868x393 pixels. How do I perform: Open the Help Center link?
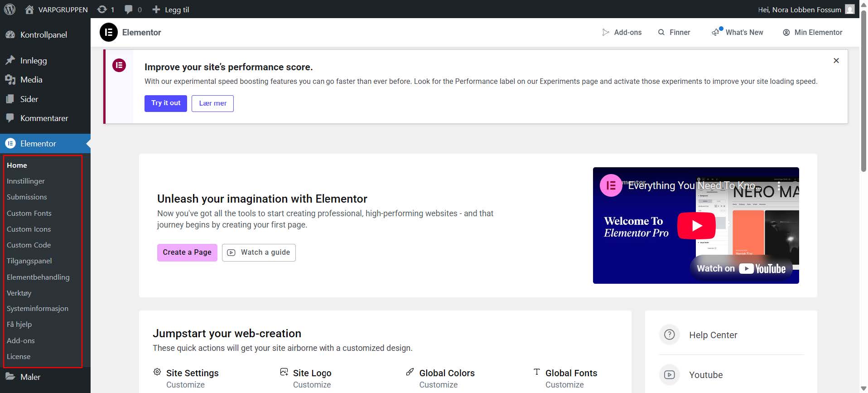click(713, 335)
